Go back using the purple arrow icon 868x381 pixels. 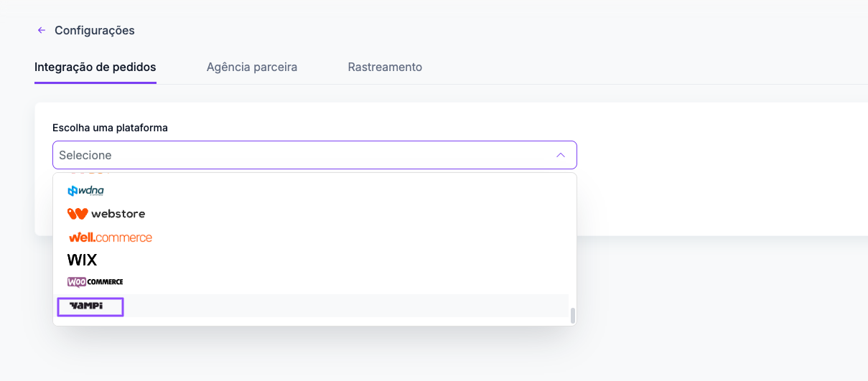pyautogui.click(x=42, y=31)
